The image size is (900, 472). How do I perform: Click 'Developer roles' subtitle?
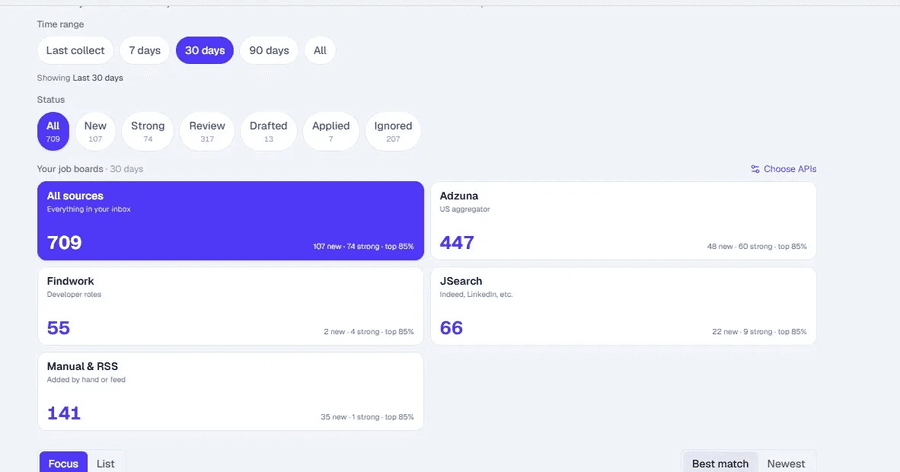click(x=74, y=295)
